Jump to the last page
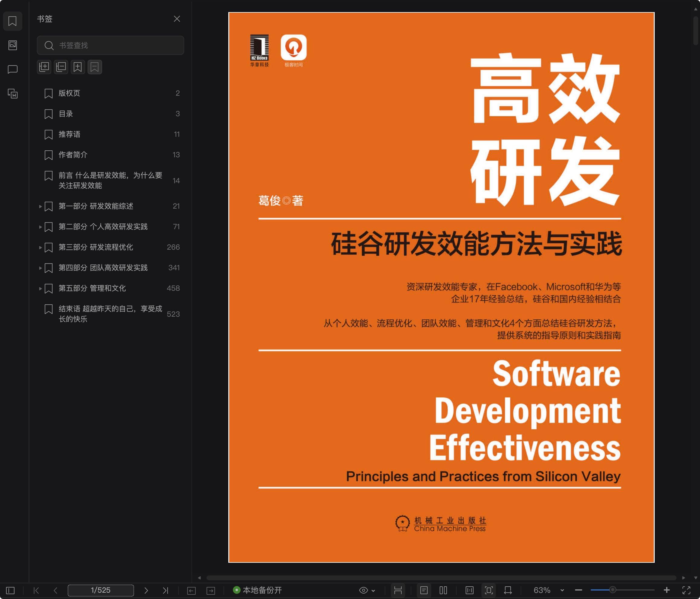The image size is (700, 599). click(165, 590)
